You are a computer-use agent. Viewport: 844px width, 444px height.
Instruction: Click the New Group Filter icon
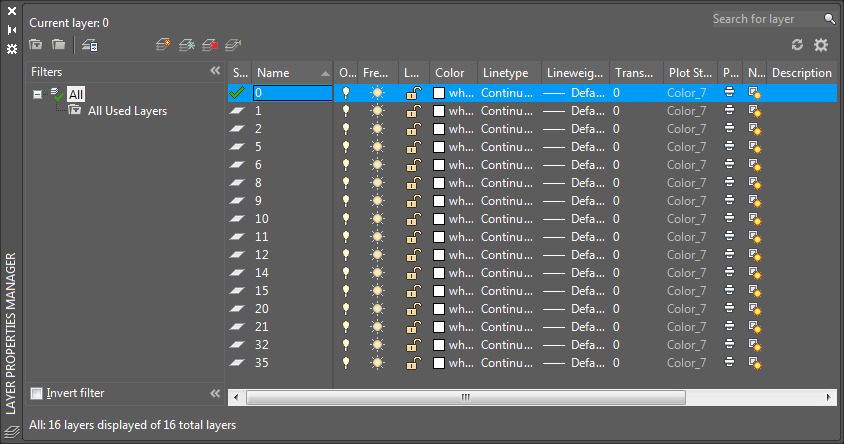click(x=59, y=45)
